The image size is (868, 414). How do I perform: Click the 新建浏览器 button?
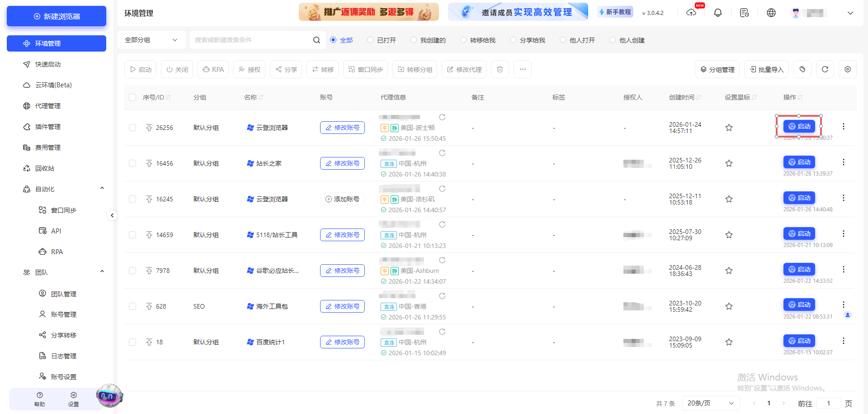tap(56, 16)
